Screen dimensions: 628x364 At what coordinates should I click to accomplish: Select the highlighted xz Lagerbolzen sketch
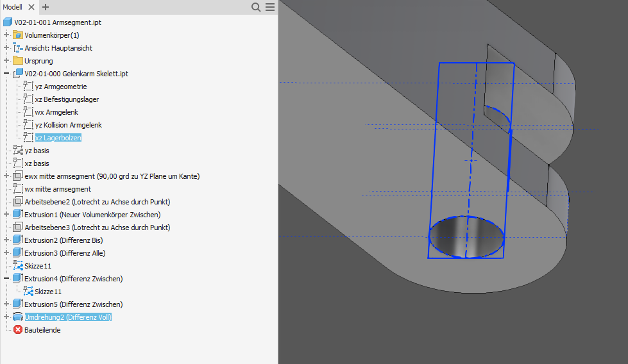(x=58, y=138)
